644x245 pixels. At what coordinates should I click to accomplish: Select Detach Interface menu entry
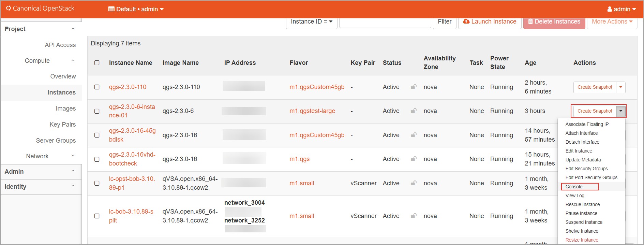click(x=582, y=142)
